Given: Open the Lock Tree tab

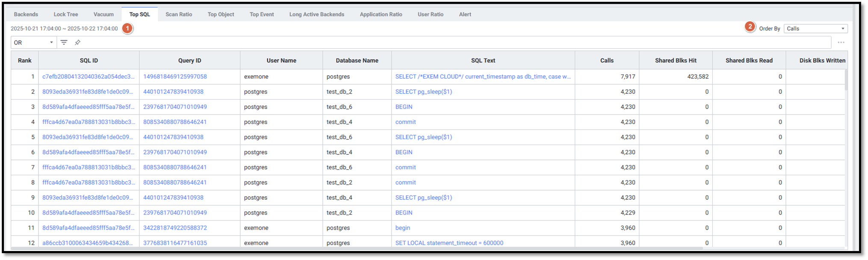Looking at the screenshot, I should tap(66, 14).
